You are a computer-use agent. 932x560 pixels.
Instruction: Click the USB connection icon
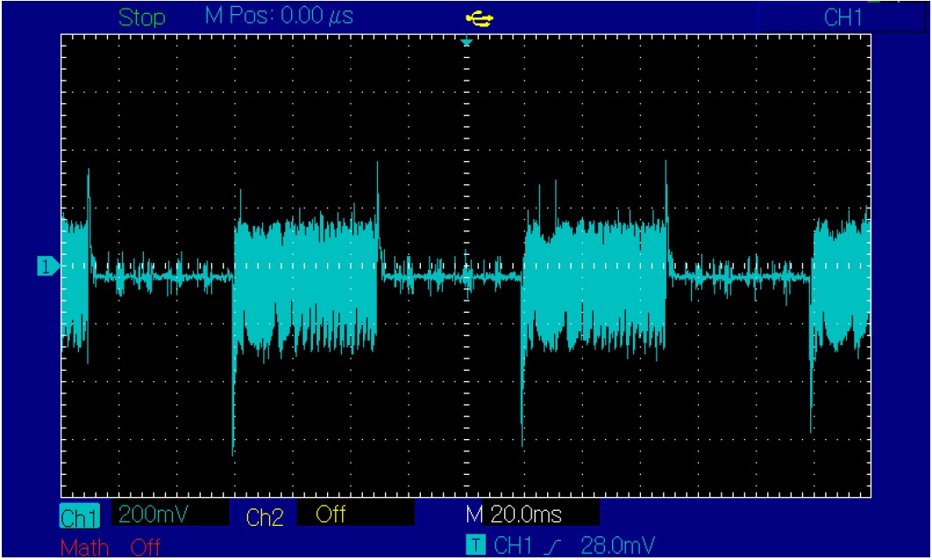480,18
